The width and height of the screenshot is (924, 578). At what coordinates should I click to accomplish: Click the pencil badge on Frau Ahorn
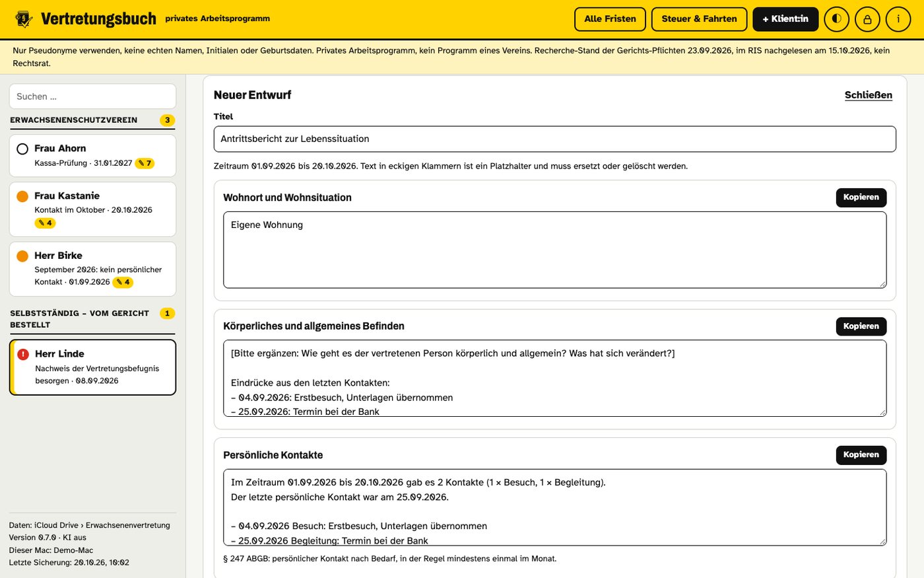coord(145,163)
